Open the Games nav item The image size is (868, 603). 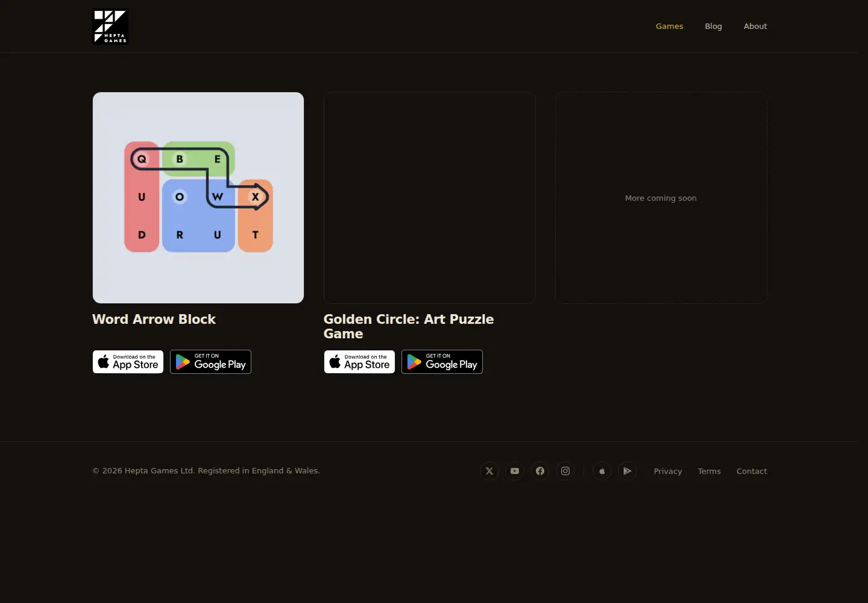[669, 27]
